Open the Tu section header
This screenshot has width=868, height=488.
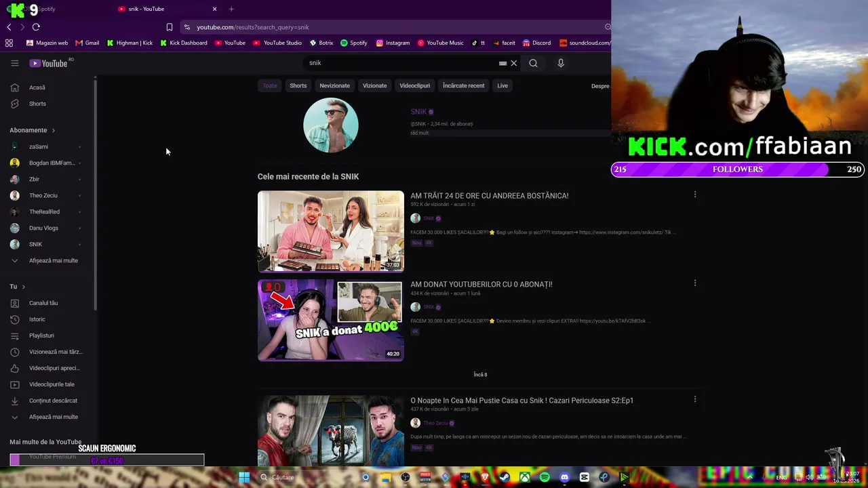(18, 287)
